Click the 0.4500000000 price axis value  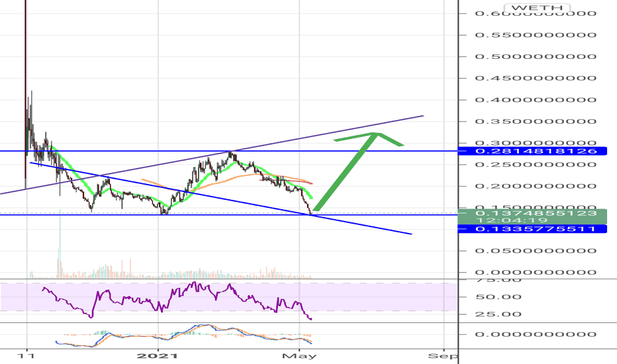pos(536,78)
